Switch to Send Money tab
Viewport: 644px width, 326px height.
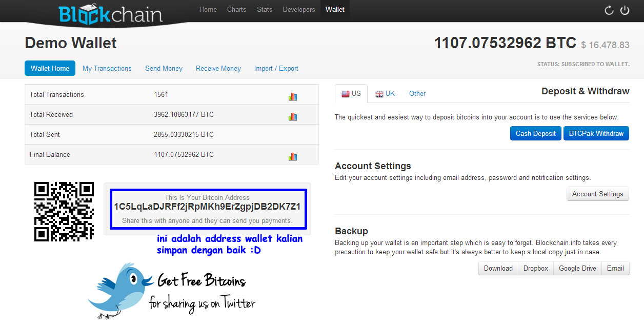[164, 68]
